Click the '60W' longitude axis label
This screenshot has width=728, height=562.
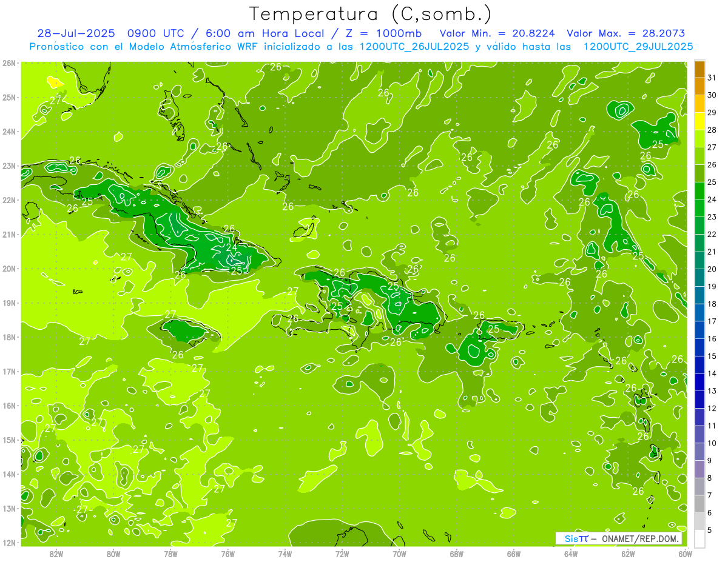(685, 554)
